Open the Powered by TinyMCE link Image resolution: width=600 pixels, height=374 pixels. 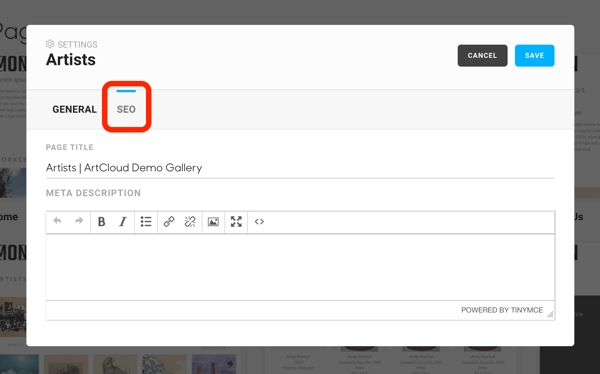click(x=502, y=310)
